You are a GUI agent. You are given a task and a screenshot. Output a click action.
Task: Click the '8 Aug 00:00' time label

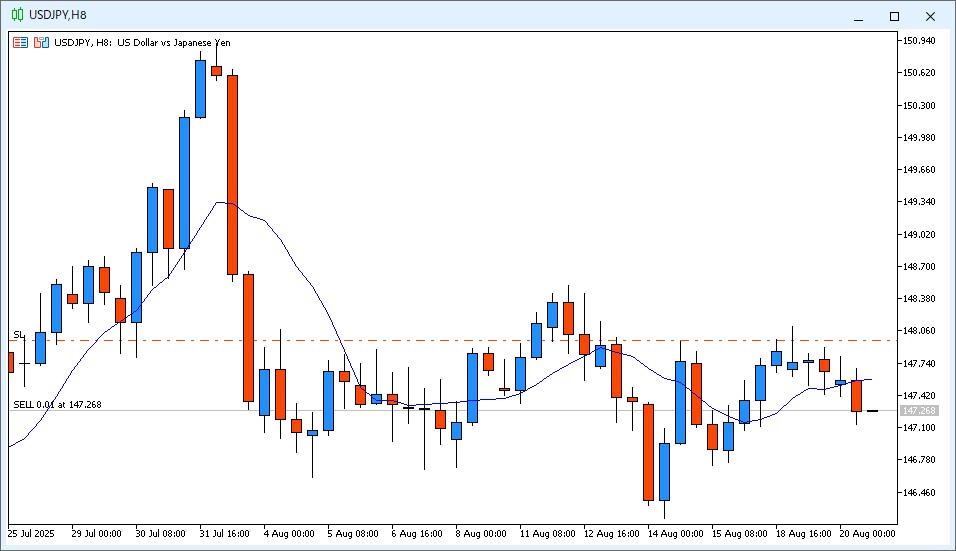[x=481, y=534]
